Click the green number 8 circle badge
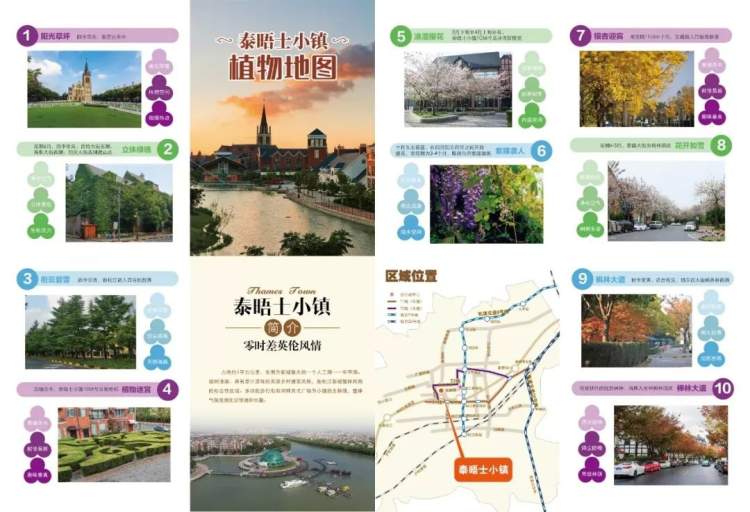 pos(721,145)
